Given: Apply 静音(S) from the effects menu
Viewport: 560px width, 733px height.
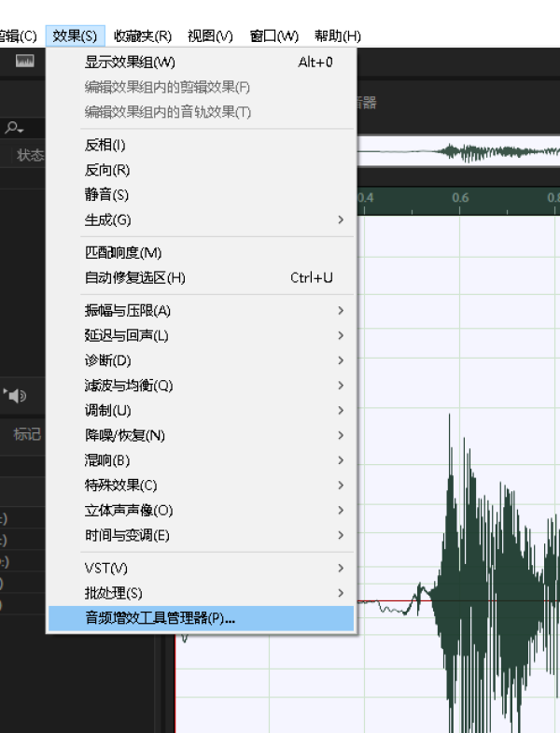Looking at the screenshot, I should [x=106, y=195].
